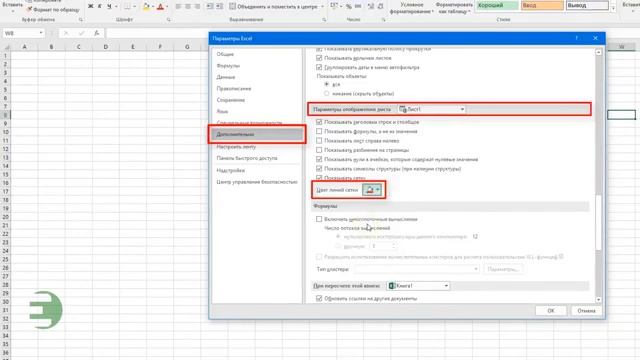640x360 pixels.
Task: Click 'Форматировать как таблицу' in ribbon
Action: click(x=454, y=8)
